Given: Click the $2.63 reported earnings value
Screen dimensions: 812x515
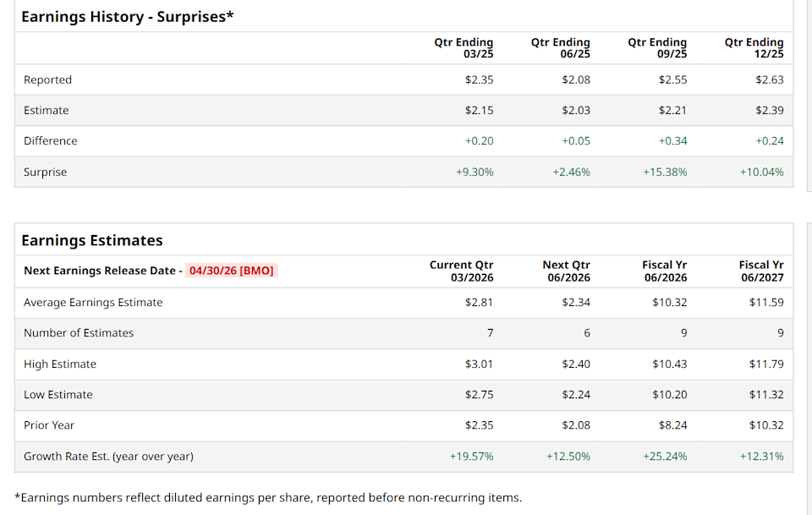Looking at the screenshot, I should 769,80.
